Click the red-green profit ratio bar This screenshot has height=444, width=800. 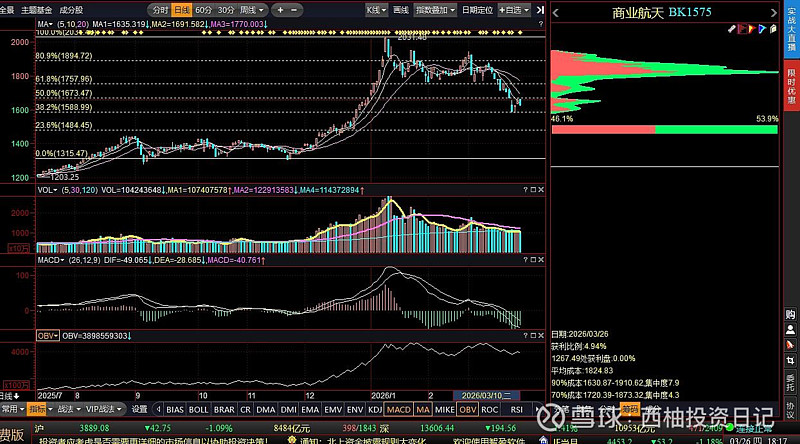tap(665, 130)
